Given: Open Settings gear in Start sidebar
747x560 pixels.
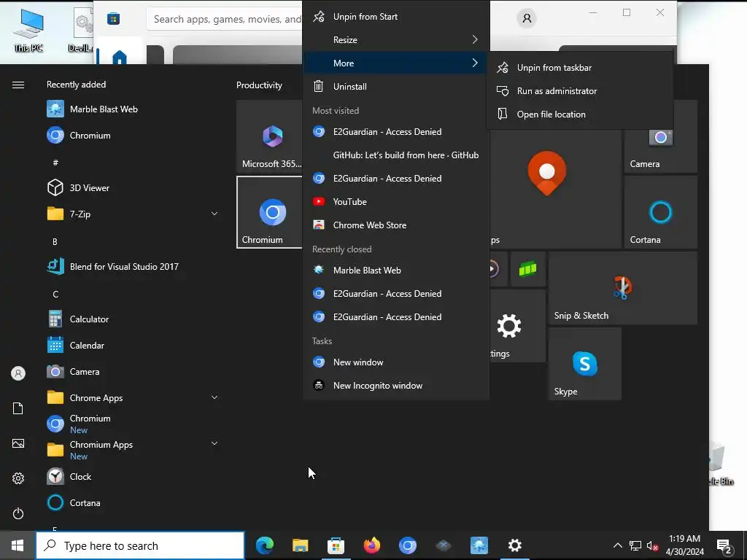Looking at the screenshot, I should tap(18, 478).
